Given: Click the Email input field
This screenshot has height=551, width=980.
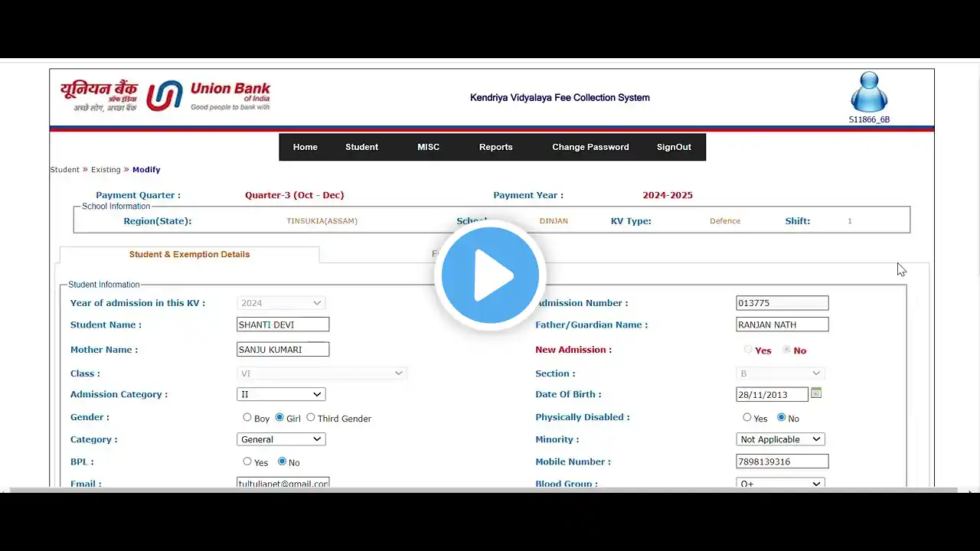Looking at the screenshot, I should [283, 484].
